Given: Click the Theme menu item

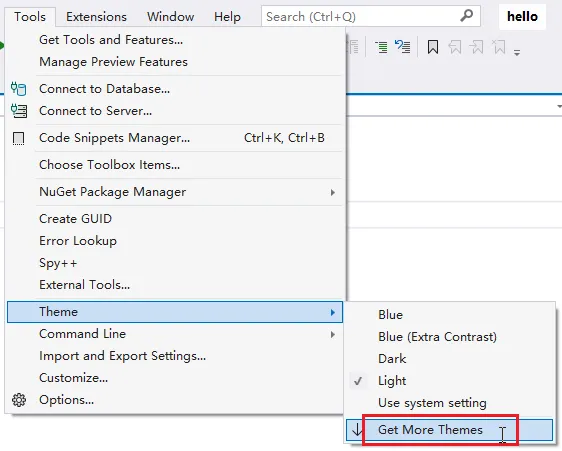Looking at the screenshot, I should 175,312.
